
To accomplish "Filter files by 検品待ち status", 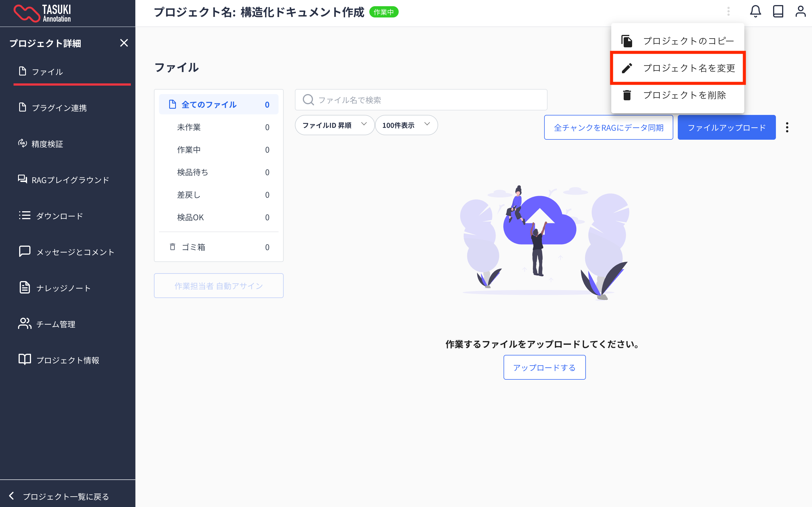I will tap(193, 172).
